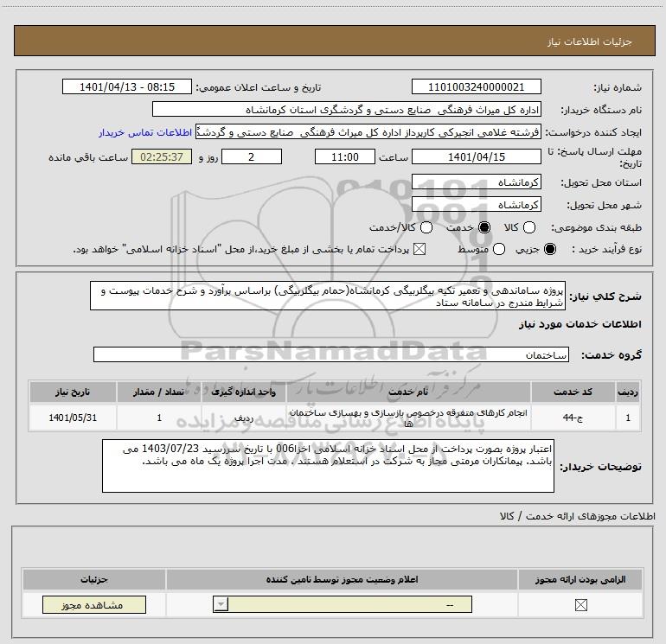Open the اطلاعات تماس خریدار link
The height and width of the screenshot is (644, 666).
[x=145, y=132]
